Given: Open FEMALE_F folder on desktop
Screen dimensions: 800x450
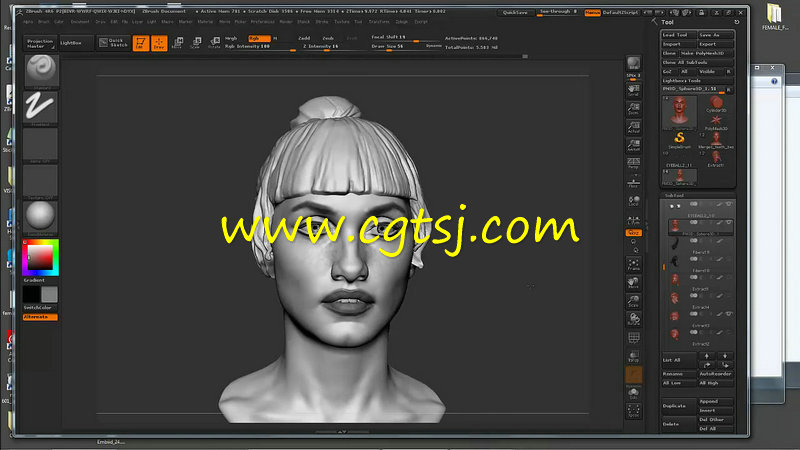Looking at the screenshot, I should [775, 16].
